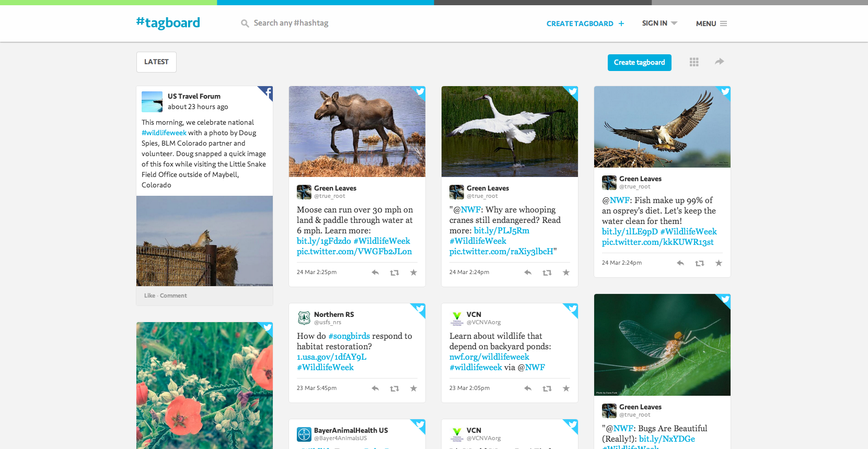Open the #wildlifeweek link in US Travel Forum post

pos(164,133)
